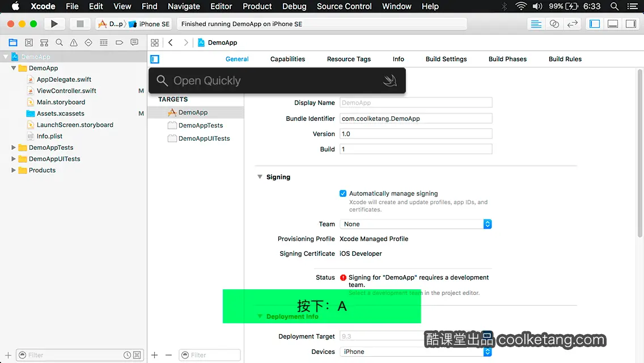Toggle the debug area visibility
Viewport: 644px width, 363px height.
(613, 24)
